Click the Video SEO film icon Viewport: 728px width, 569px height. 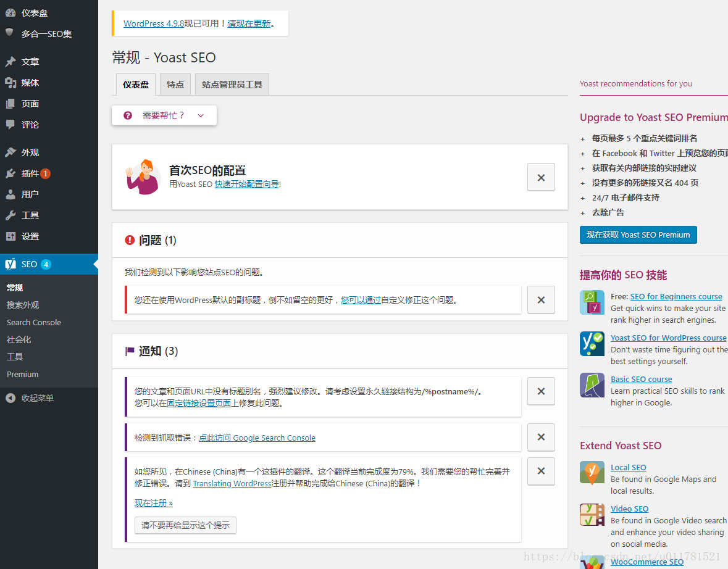592,514
